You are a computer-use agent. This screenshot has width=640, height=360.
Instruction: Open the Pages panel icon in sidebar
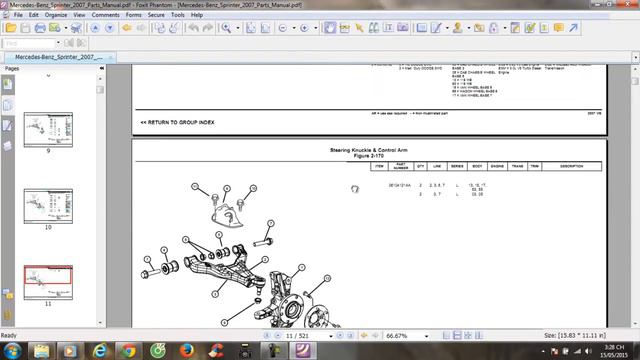[8, 105]
